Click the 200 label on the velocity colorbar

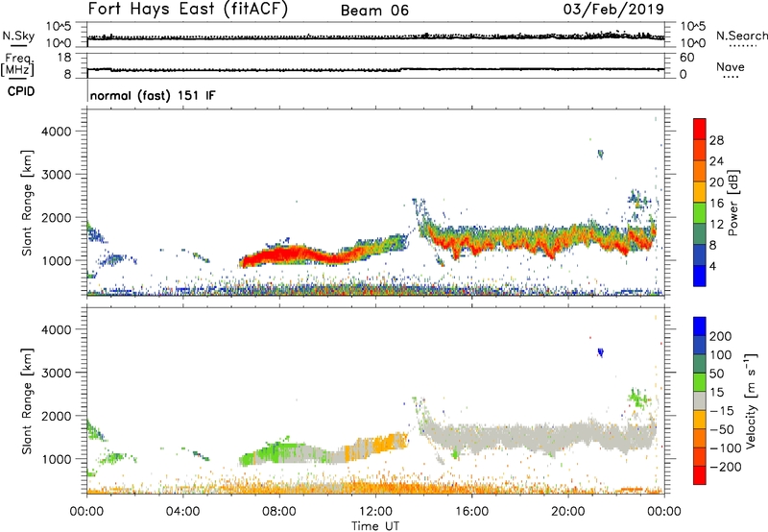tap(721, 336)
